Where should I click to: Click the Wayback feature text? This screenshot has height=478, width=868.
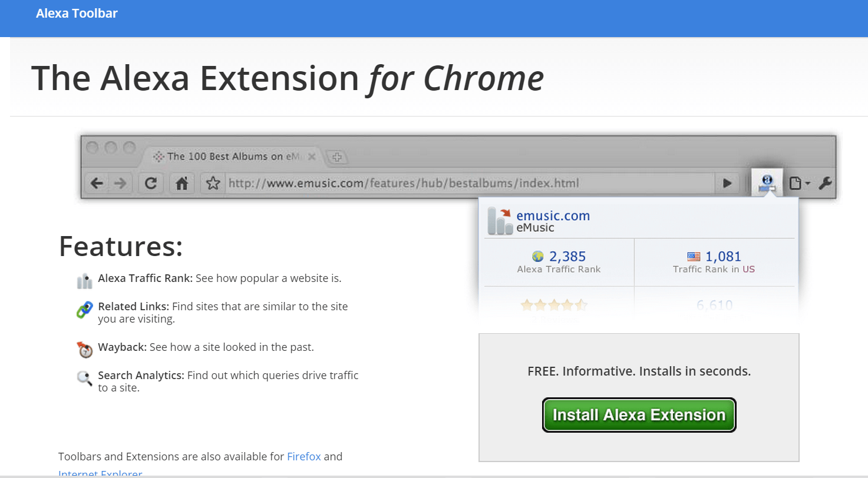point(206,347)
